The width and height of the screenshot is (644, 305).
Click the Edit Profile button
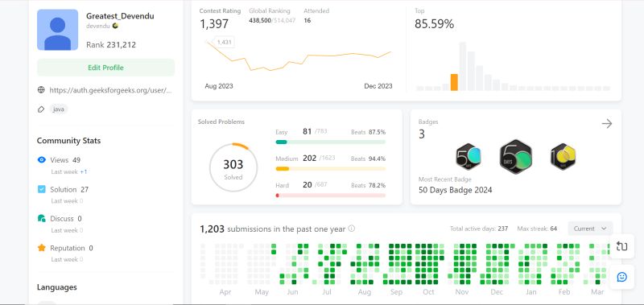coord(105,68)
